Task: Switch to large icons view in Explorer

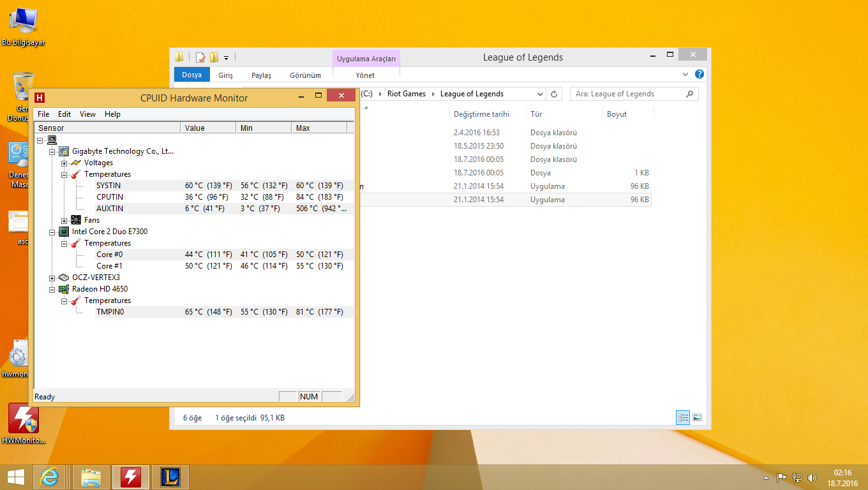Action: tap(697, 418)
